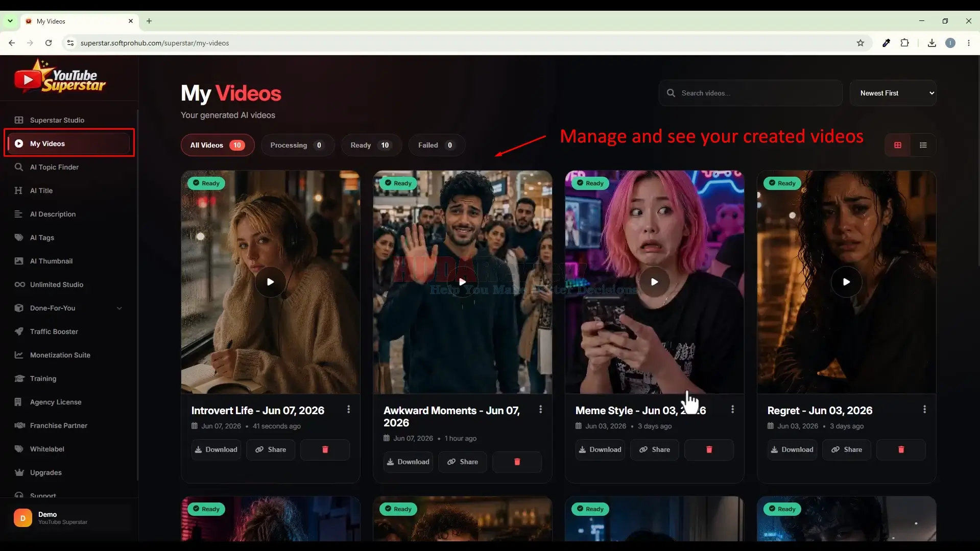Play the Awkward Moments video
This screenshot has height=551, width=980.
pos(462,282)
